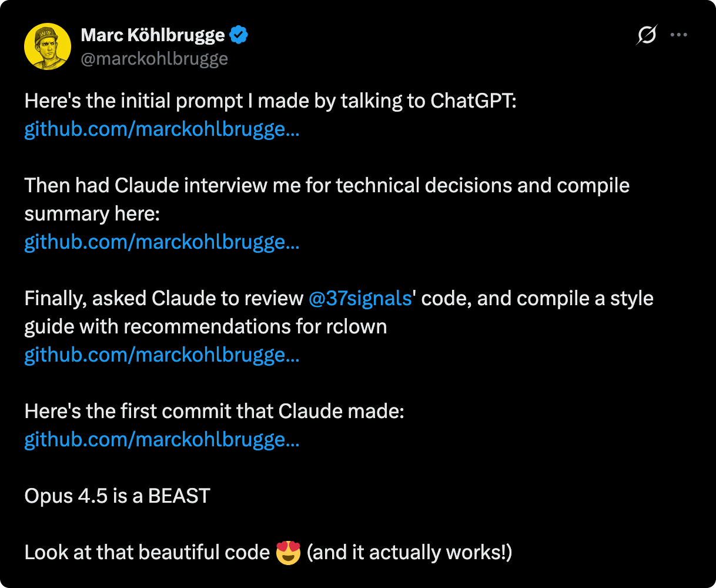Open the GitHub link below 'summary here:'
Screen dimensions: 716x588
[x=162, y=242]
